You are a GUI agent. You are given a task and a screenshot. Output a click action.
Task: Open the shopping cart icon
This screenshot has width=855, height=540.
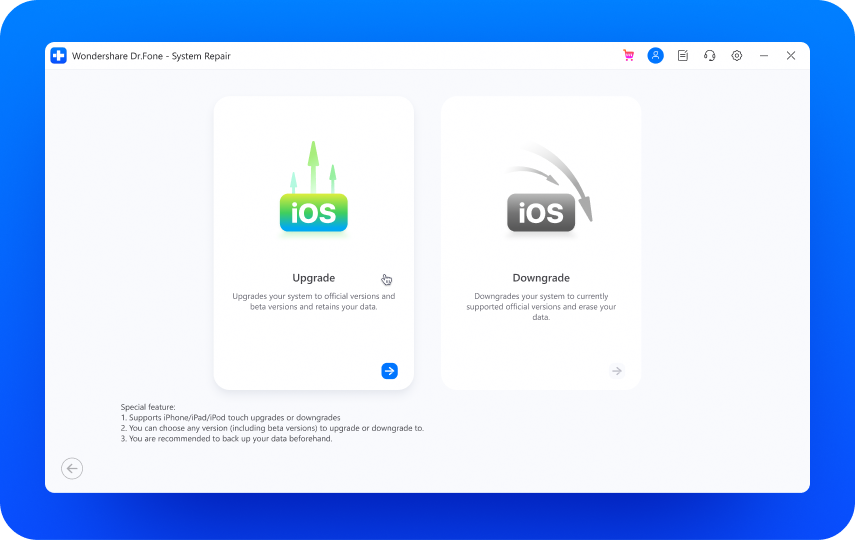pos(628,56)
